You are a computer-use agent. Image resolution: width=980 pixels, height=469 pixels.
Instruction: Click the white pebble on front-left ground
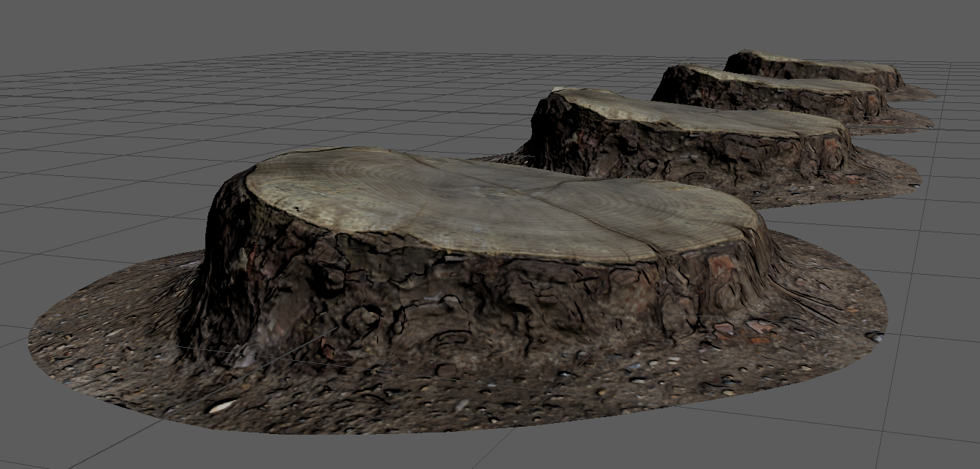point(220,407)
